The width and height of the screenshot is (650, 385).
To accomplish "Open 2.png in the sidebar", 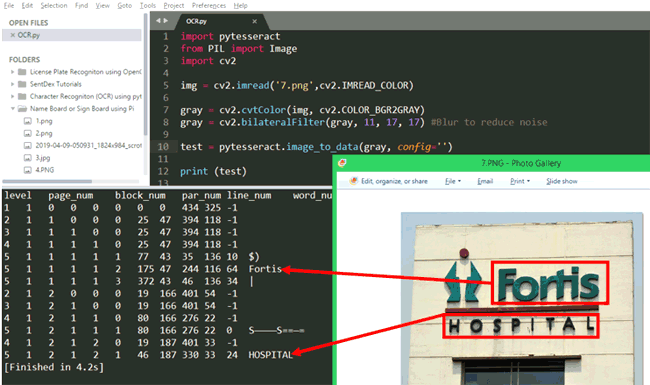I will pyautogui.click(x=44, y=133).
